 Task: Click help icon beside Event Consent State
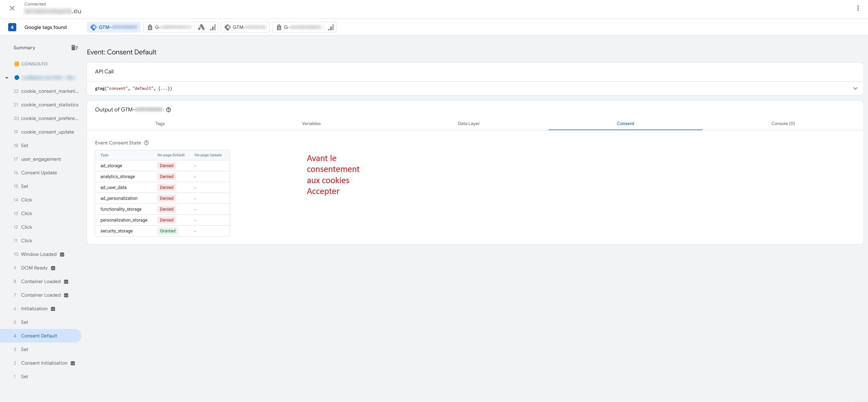click(x=146, y=143)
